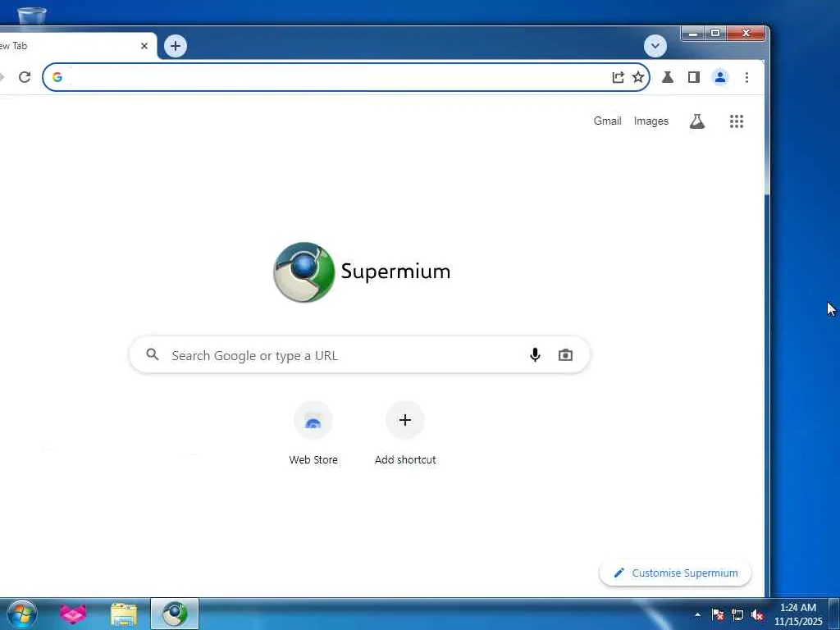Search by image with the camera icon
The height and width of the screenshot is (630, 840).
(x=565, y=354)
